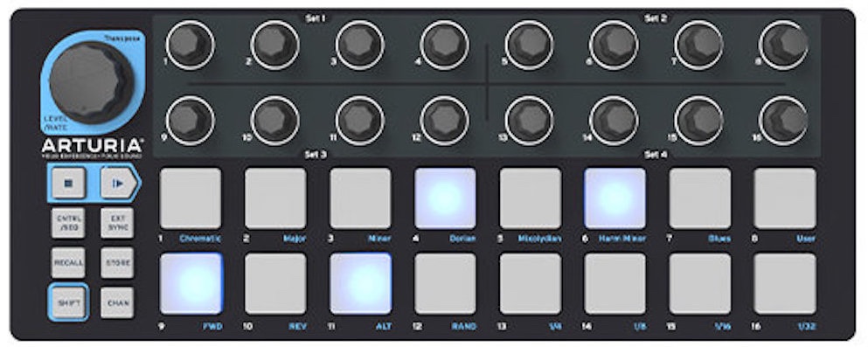868x347 pixels.
Task: Click encoder knob 5
Action: 529,45
